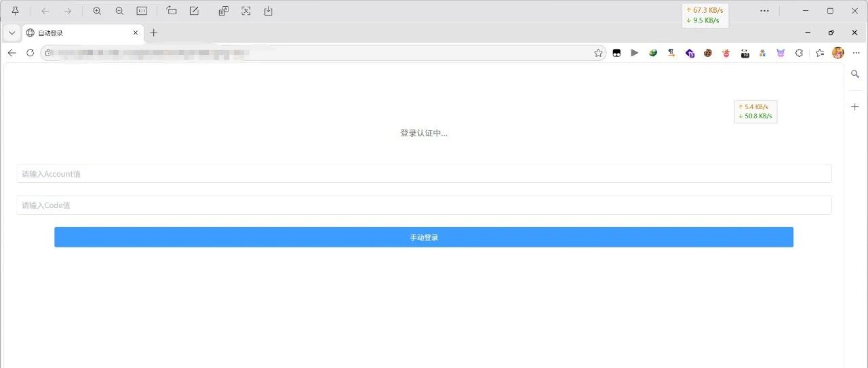868x368 pixels.
Task: Click the red tomato extension icon
Action: coord(726,53)
